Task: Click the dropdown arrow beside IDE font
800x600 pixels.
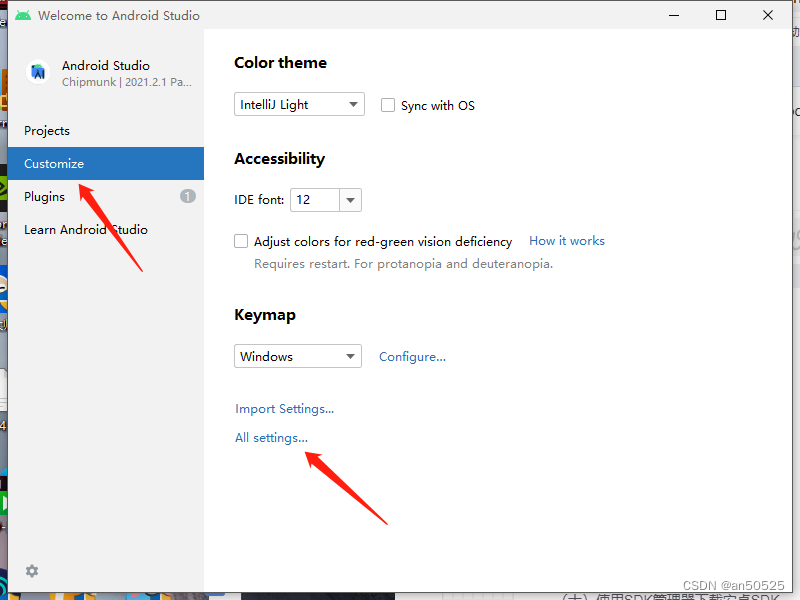Action: 349,200
